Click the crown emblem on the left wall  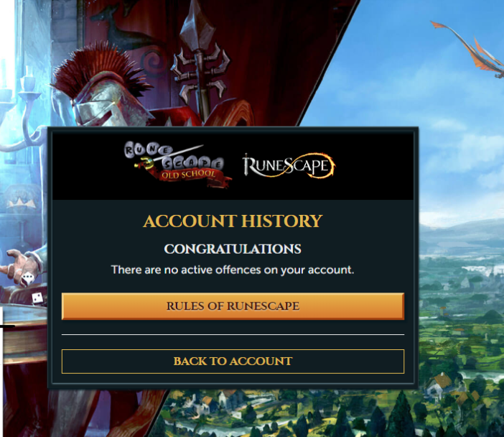pos(22,203)
